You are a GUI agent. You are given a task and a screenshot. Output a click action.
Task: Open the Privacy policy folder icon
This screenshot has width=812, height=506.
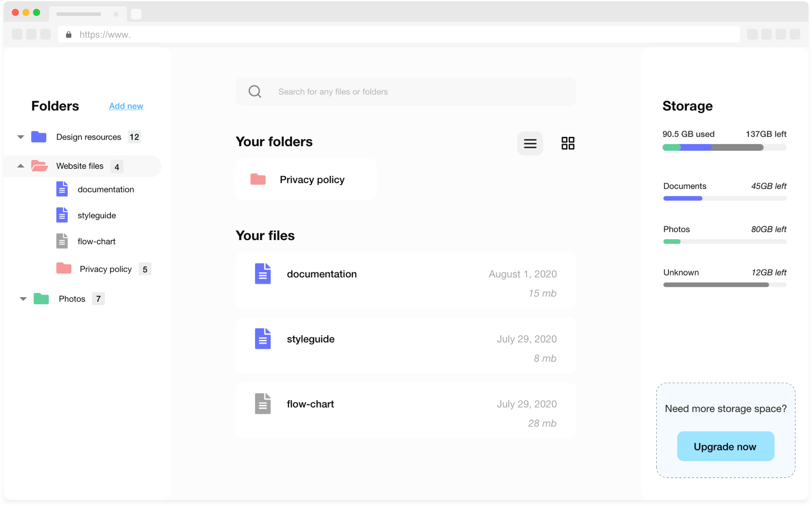[258, 180]
